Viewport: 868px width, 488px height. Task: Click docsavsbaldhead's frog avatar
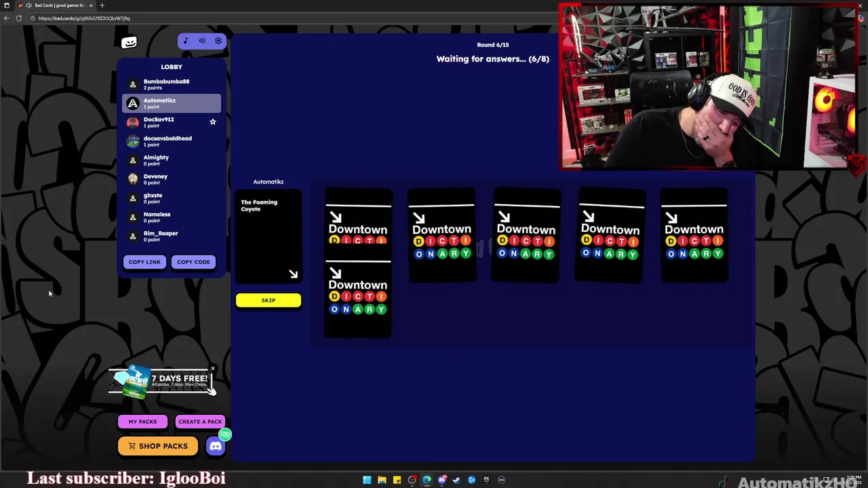(133, 141)
